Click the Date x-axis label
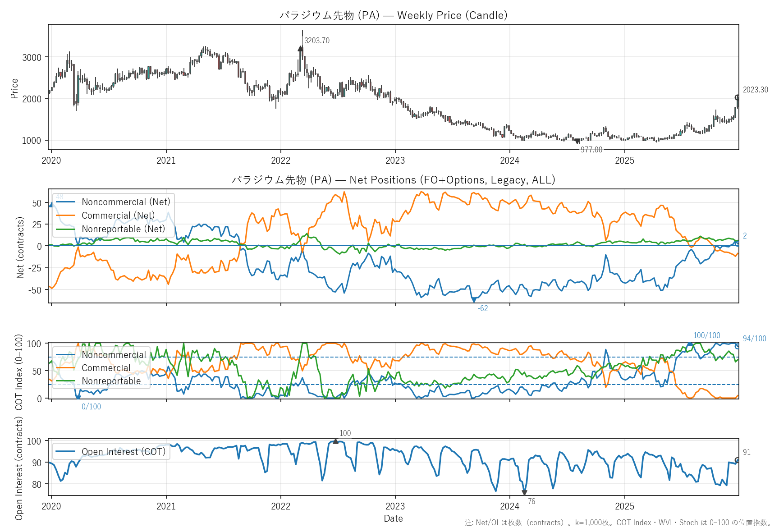The image size is (779, 532). (x=393, y=518)
